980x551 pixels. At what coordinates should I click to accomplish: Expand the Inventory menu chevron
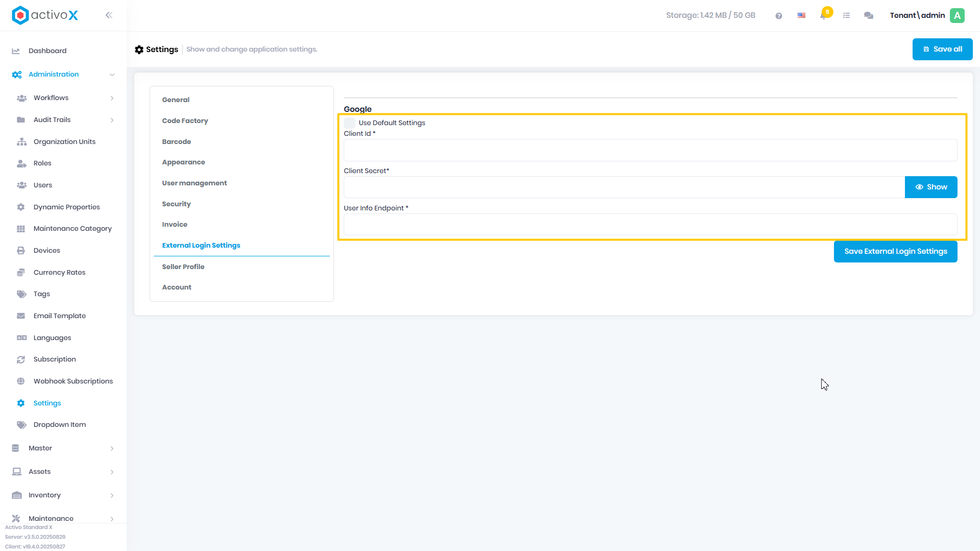112,495
